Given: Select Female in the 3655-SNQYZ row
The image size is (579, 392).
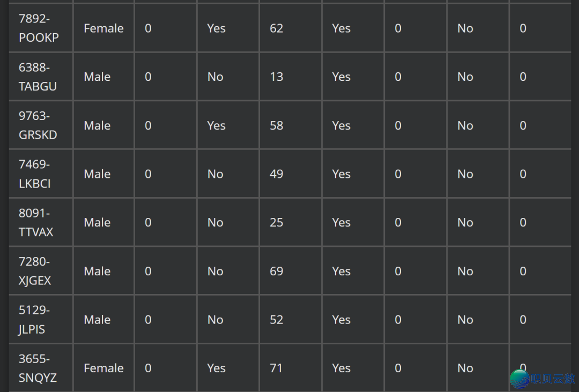Looking at the screenshot, I should click(x=103, y=368).
